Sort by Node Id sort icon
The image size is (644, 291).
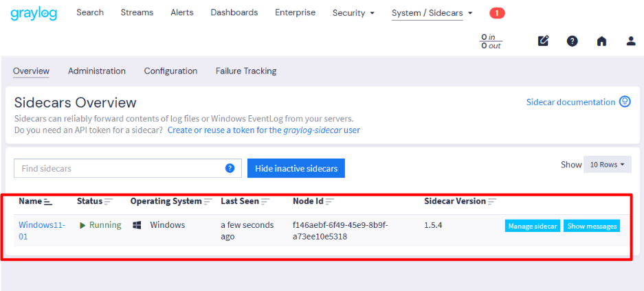pos(330,201)
